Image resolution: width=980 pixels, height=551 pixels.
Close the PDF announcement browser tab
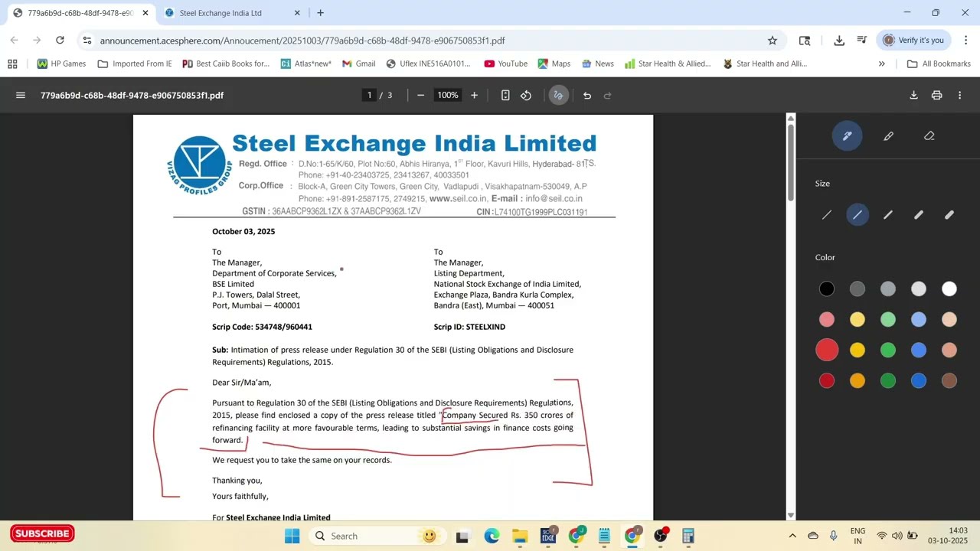(x=145, y=13)
